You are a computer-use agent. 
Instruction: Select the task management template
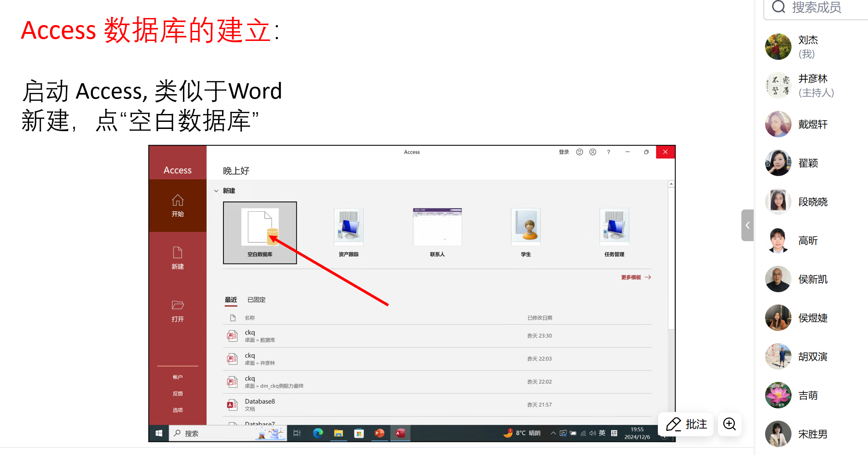(614, 227)
